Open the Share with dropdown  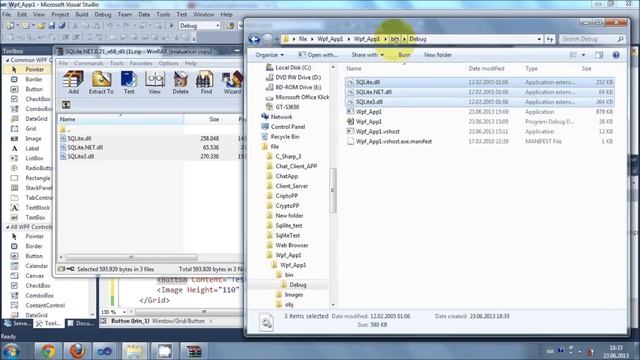pos(368,55)
